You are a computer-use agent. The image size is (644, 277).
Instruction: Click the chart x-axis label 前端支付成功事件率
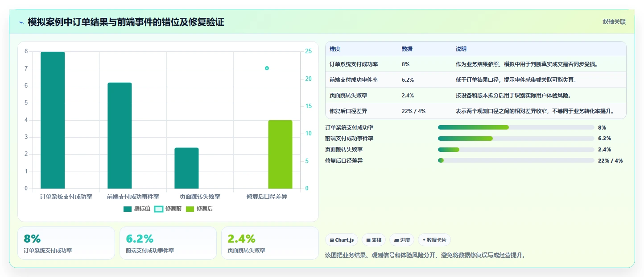pos(133,197)
